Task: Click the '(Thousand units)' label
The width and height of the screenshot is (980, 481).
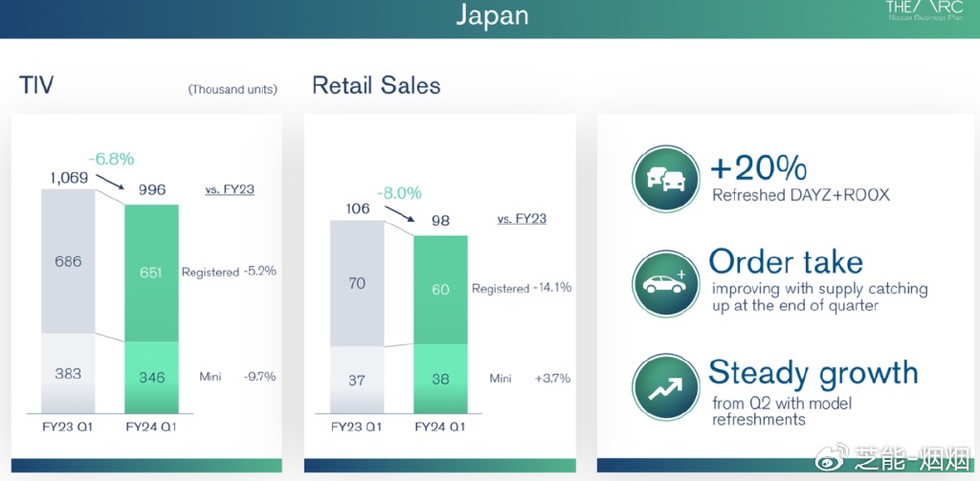Action: pos(233,89)
